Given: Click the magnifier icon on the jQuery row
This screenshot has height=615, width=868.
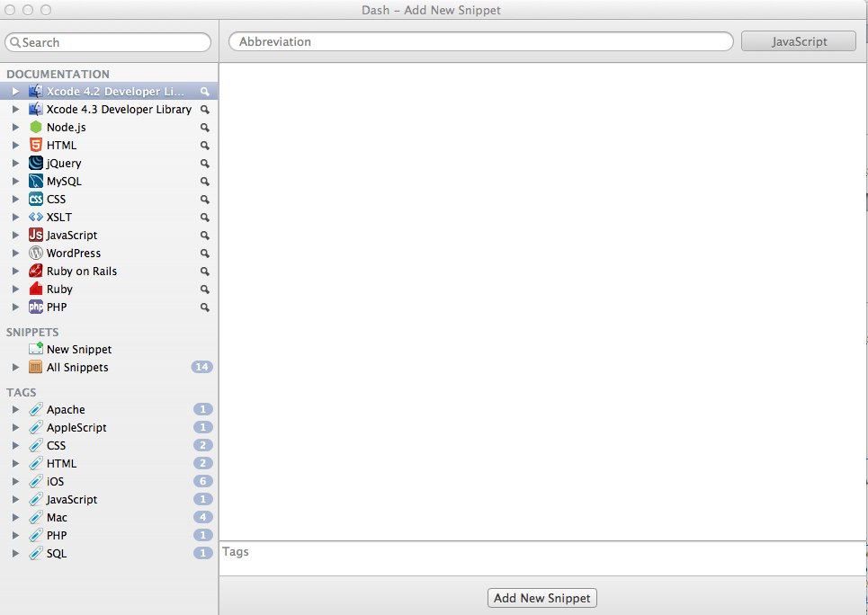Looking at the screenshot, I should pyautogui.click(x=205, y=164).
